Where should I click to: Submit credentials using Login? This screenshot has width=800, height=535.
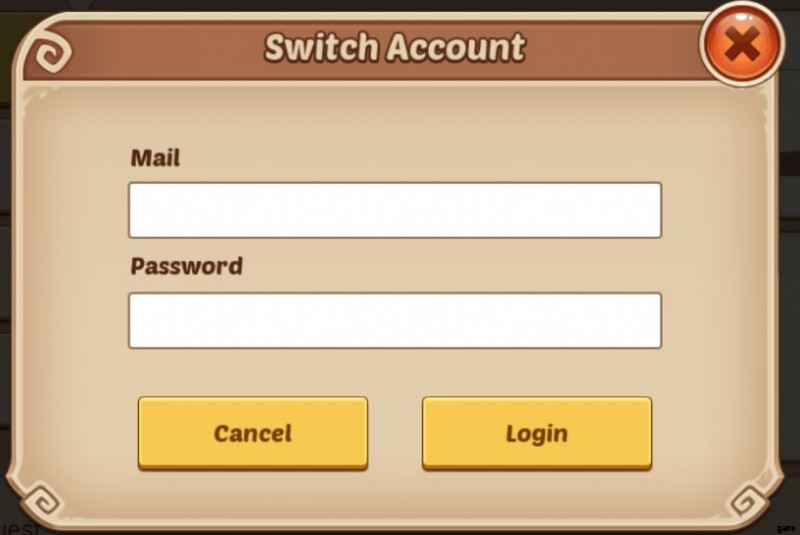click(x=537, y=433)
